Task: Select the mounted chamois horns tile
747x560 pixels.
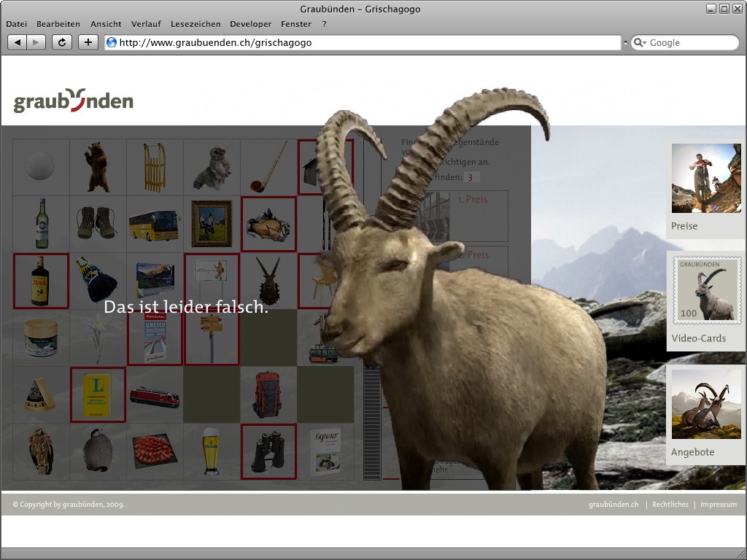Action: pos(268,281)
